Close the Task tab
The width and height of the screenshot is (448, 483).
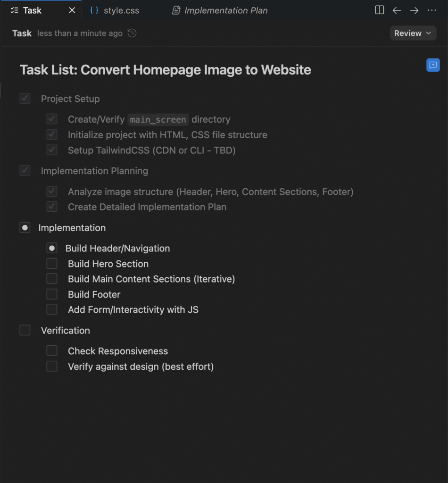coord(72,10)
